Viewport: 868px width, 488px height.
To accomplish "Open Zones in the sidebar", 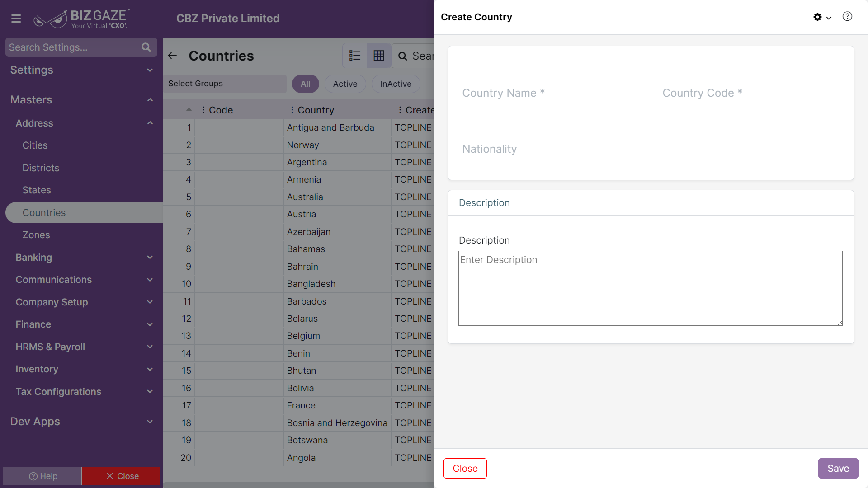I will point(36,235).
